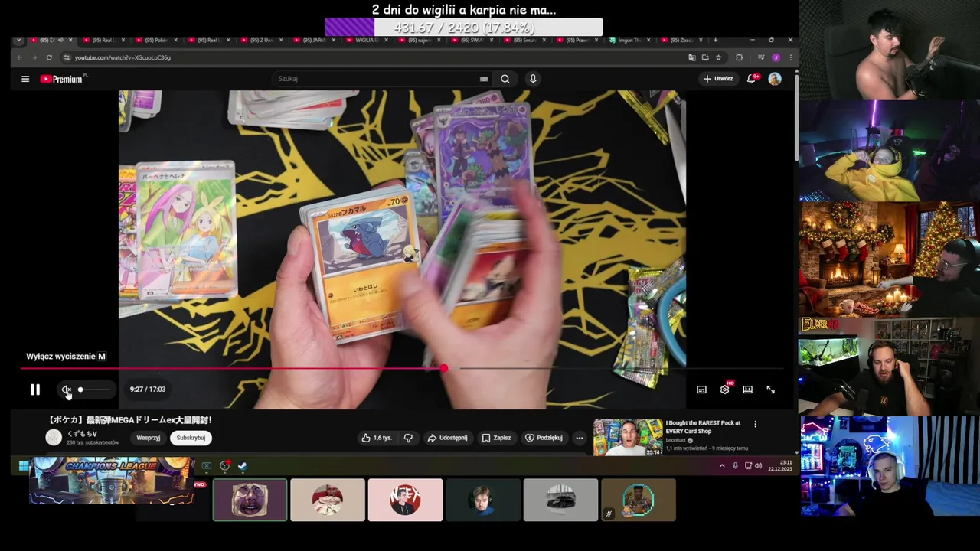Open the くずもちV channel name link
The width and height of the screenshot is (980, 551).
pyautogui.click(x=82, y=434)
